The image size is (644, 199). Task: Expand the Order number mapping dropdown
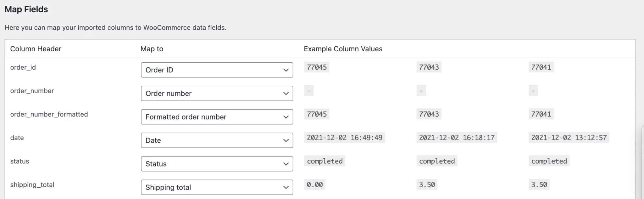tap(217, 94)
